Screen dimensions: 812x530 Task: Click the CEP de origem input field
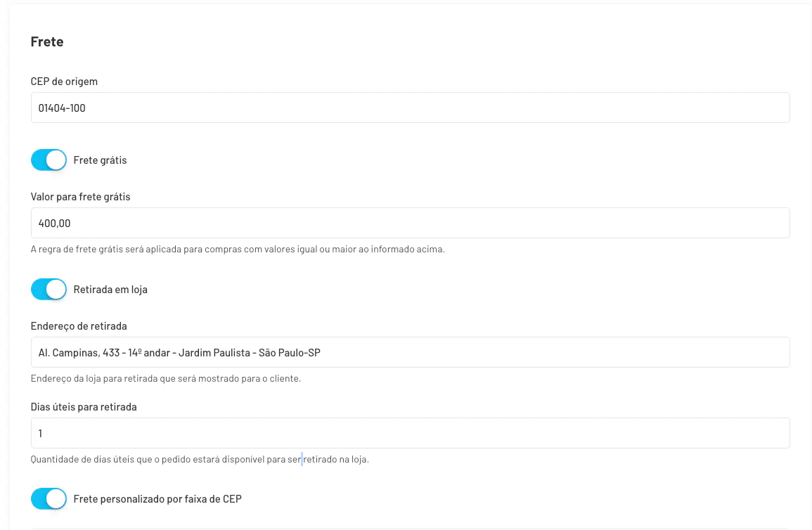[x=410, y=108]
